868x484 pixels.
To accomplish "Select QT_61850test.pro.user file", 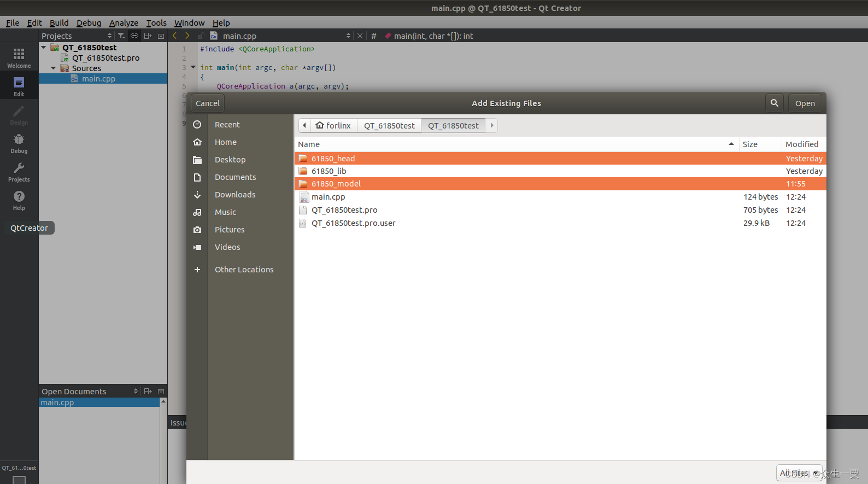I will (x=560, y=223).
